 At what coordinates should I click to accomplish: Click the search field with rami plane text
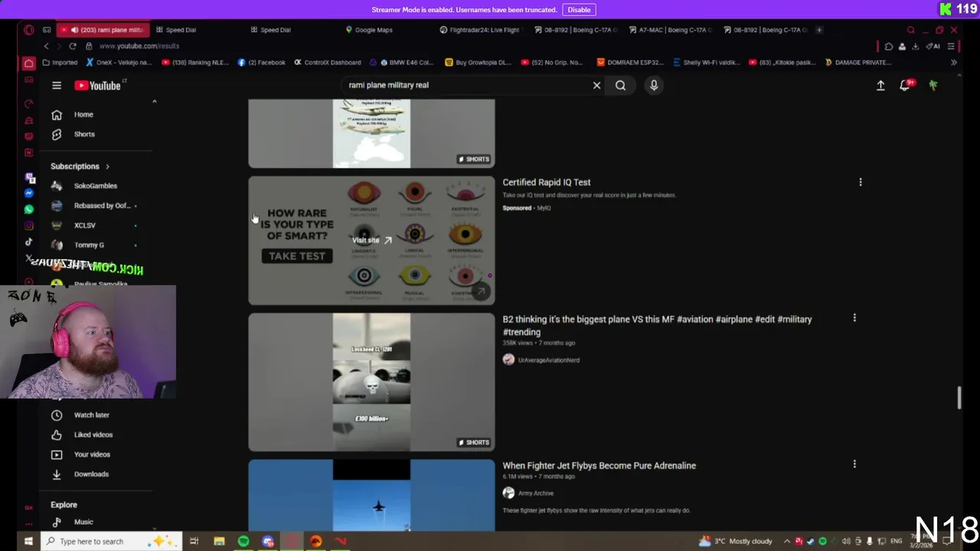[x=467, y=86]
